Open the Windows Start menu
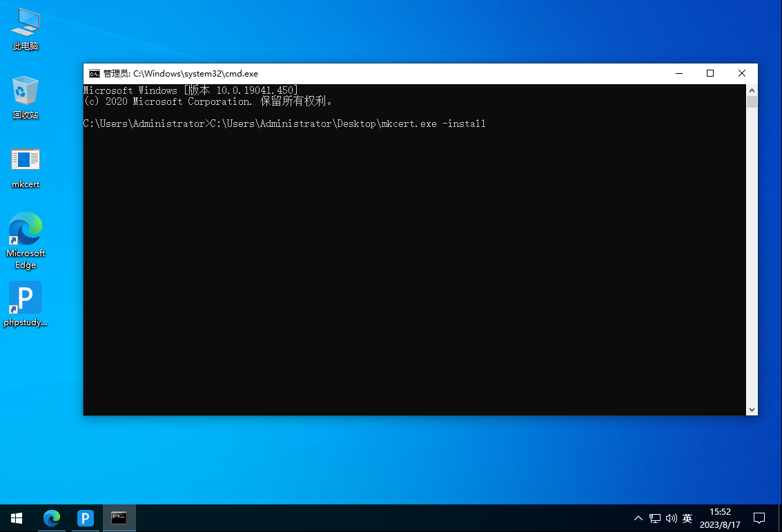The image size is (782, 532). [x=17, y=518]
